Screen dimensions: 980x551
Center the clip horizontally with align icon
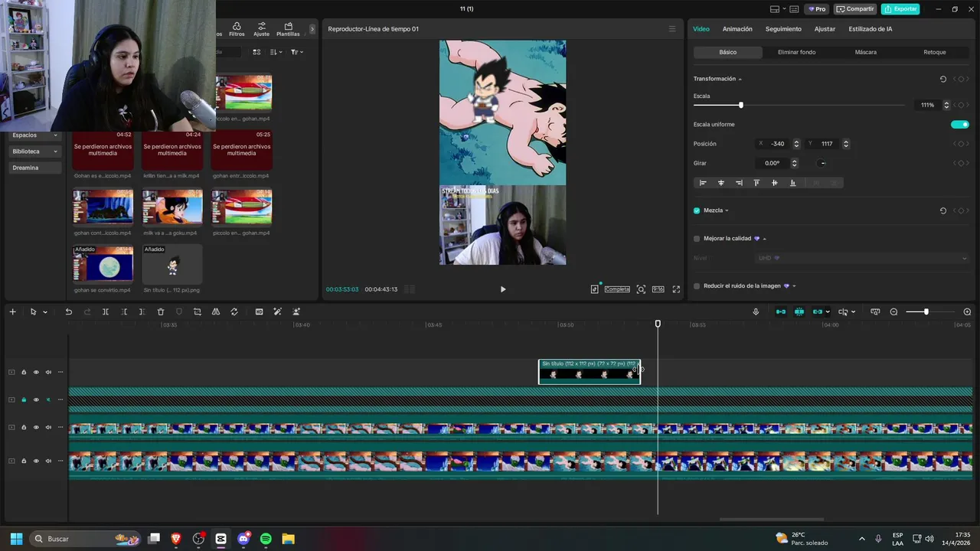(720, 183)
